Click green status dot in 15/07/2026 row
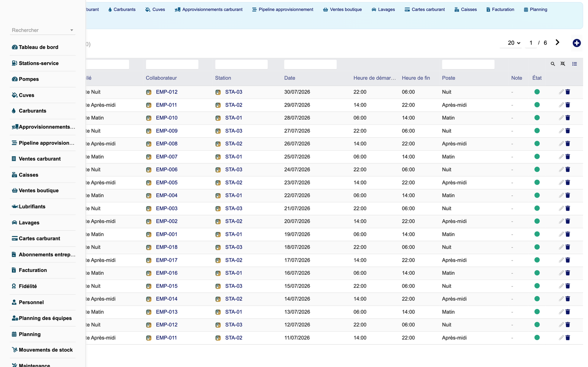 [537, 286]
